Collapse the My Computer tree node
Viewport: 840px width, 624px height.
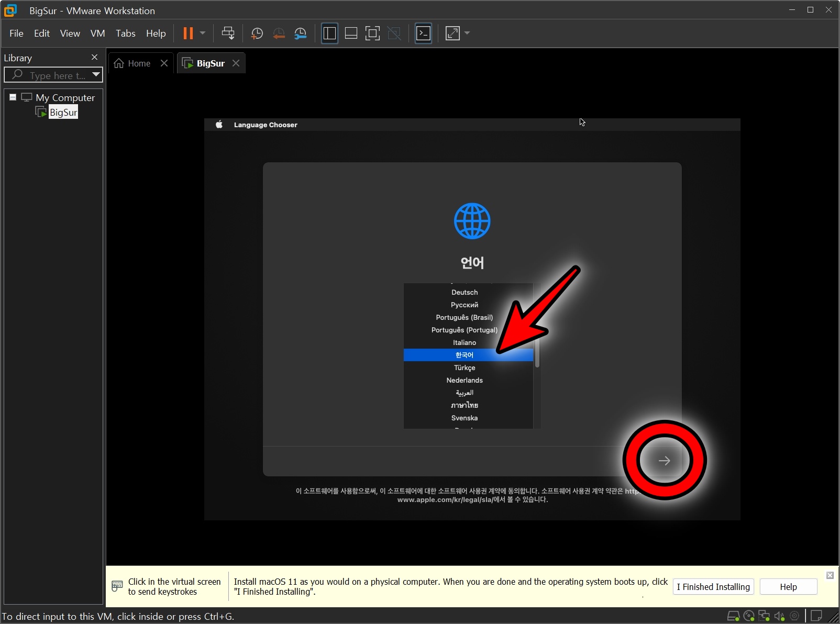[x=13, y=97]
